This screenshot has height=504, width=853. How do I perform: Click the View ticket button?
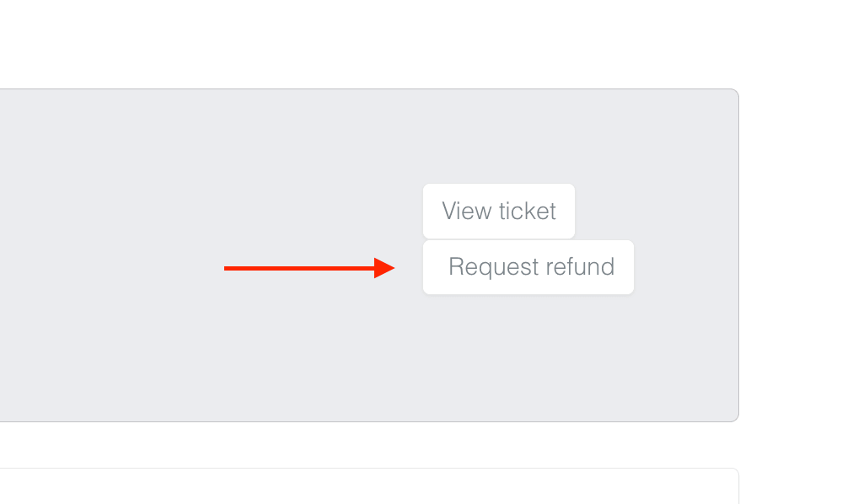pos(498,211)
